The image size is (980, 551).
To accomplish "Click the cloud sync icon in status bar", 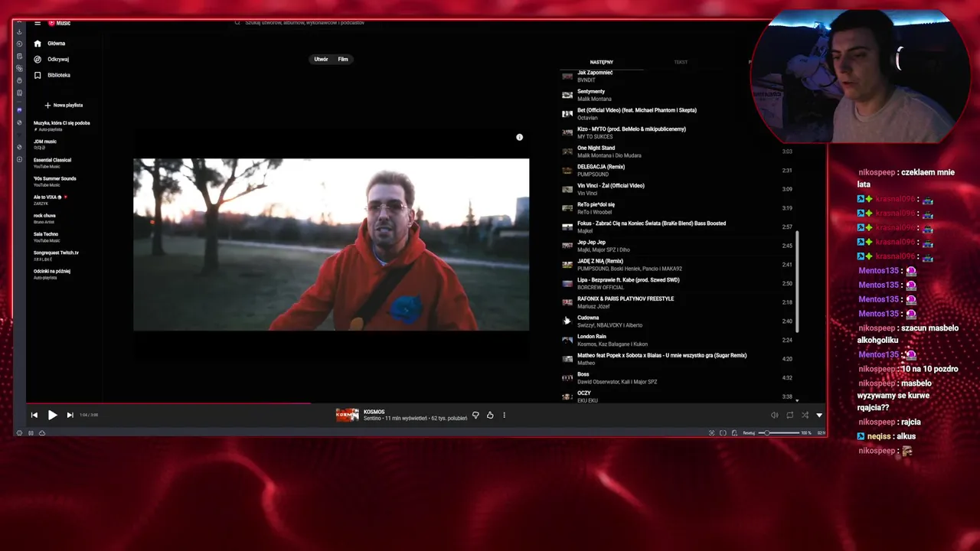I will 42,433.
